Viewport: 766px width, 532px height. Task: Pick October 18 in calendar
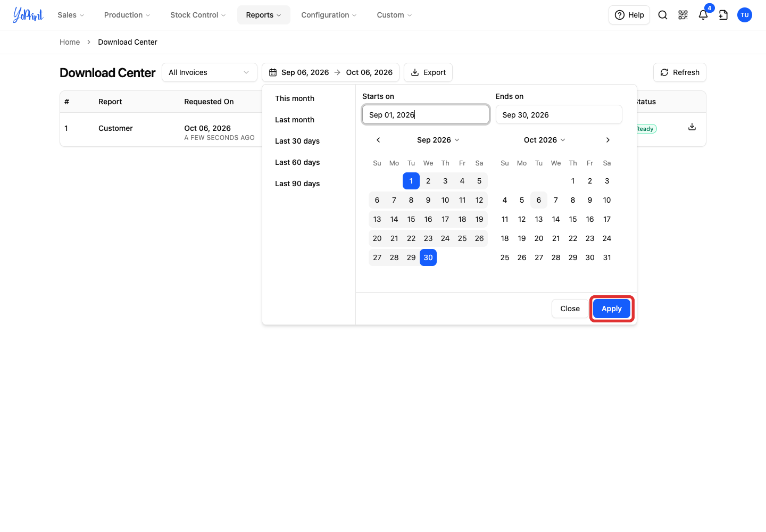coord(505,238)
